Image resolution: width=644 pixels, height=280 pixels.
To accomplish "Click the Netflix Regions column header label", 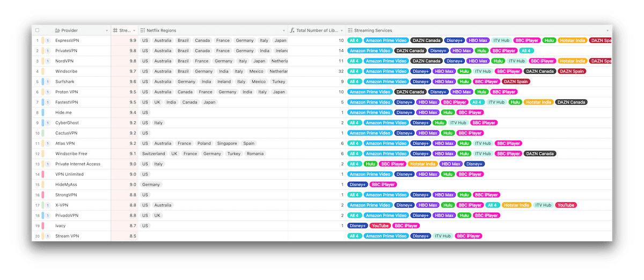I will pyautogui.click(x=161, y=31).
